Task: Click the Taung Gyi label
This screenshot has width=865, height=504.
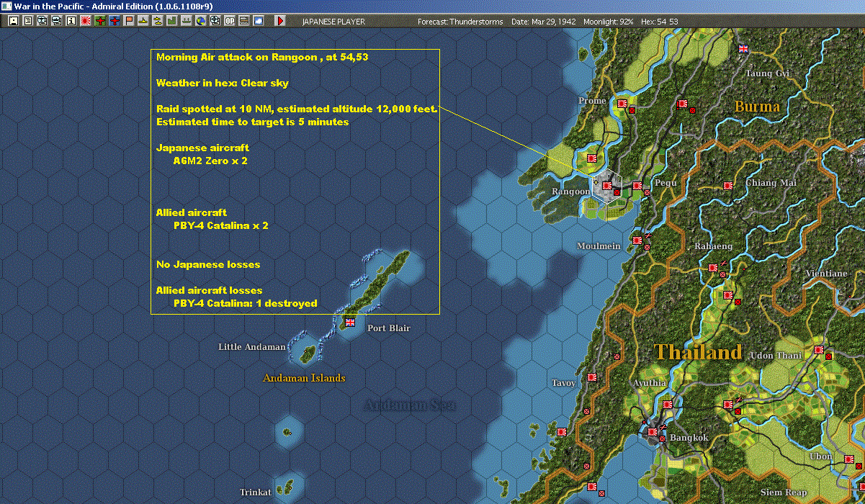Action: [x=767, y=73]
